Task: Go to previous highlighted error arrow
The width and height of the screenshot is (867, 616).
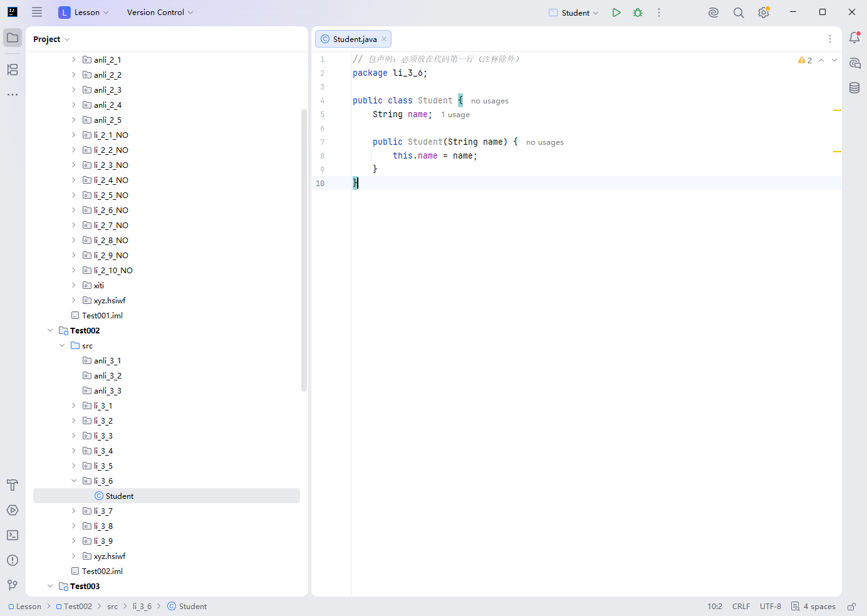Action: [x=821, y=60]
